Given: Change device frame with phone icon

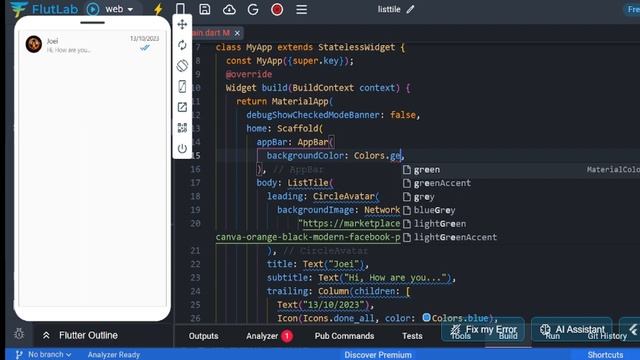Looking at the screenshot, I should tap(182, 86).
